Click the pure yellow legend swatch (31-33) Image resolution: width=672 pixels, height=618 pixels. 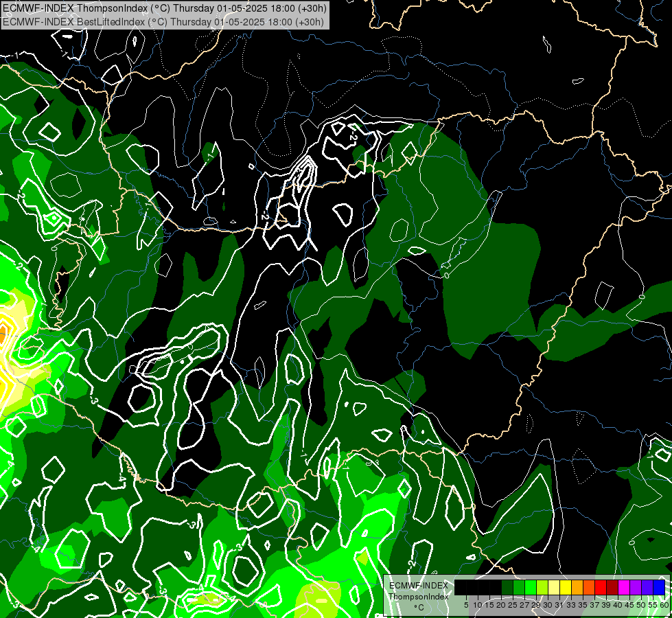tap(566, 587)
